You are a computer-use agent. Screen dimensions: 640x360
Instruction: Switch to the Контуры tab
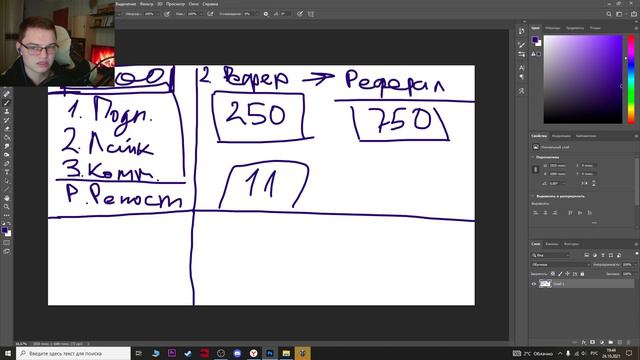(571, 244)
